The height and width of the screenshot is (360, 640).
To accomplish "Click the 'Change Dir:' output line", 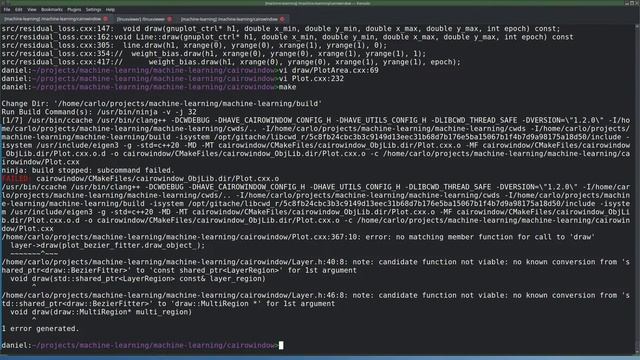I will 162,104.
